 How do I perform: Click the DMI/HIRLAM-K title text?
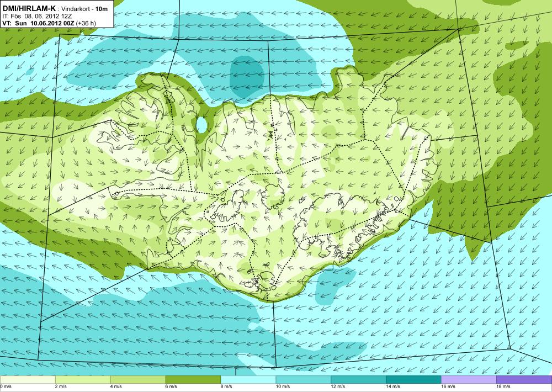point(29,9)
